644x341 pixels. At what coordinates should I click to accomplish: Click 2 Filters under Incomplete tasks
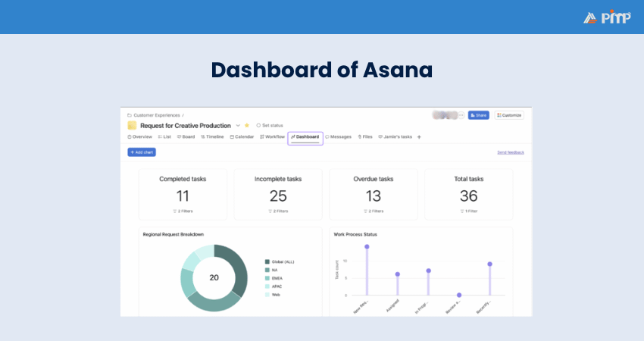click(278, 211)
